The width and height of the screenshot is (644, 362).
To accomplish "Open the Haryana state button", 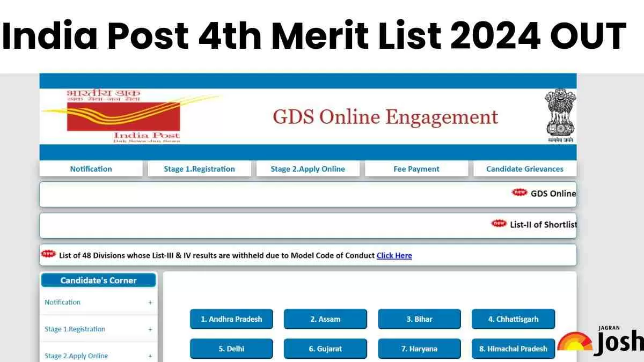I will [x=419, y=349].
